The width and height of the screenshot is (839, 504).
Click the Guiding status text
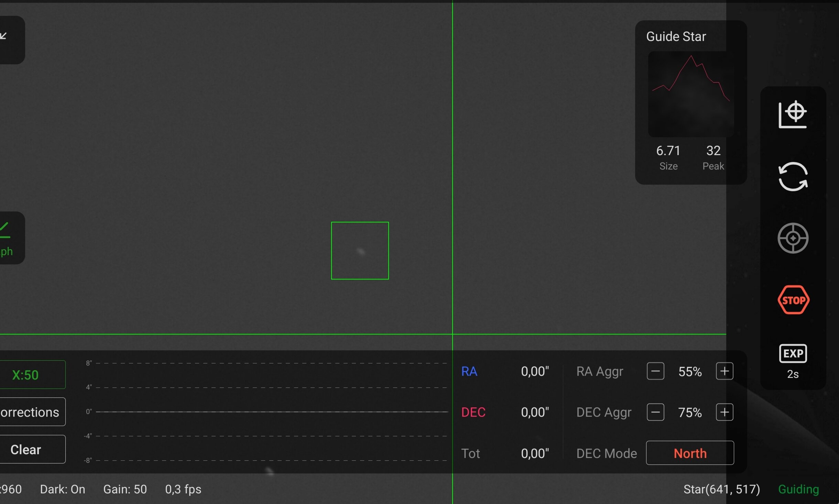pos(798,489)
